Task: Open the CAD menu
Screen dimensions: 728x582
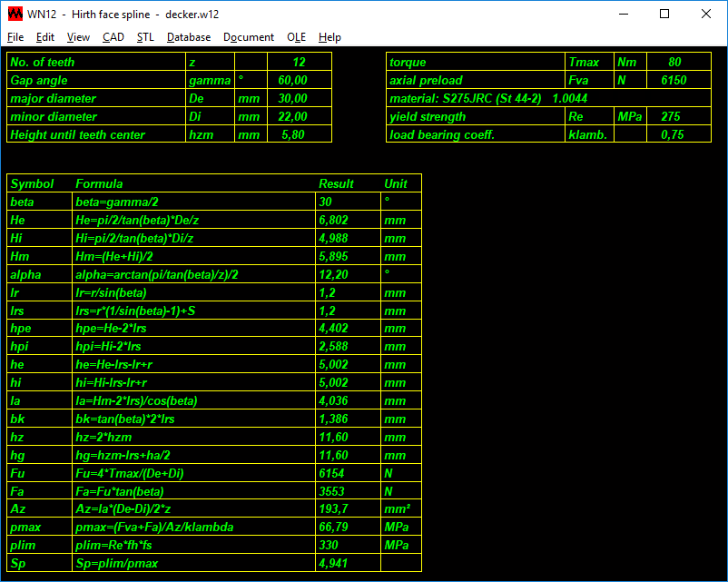Action: [113, 37]
